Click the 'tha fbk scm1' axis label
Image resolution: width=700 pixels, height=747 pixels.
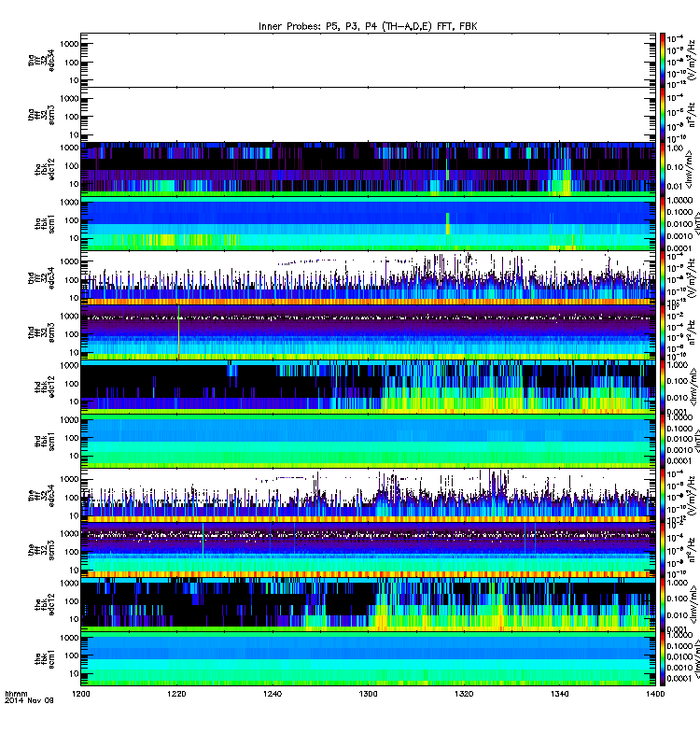45,223
